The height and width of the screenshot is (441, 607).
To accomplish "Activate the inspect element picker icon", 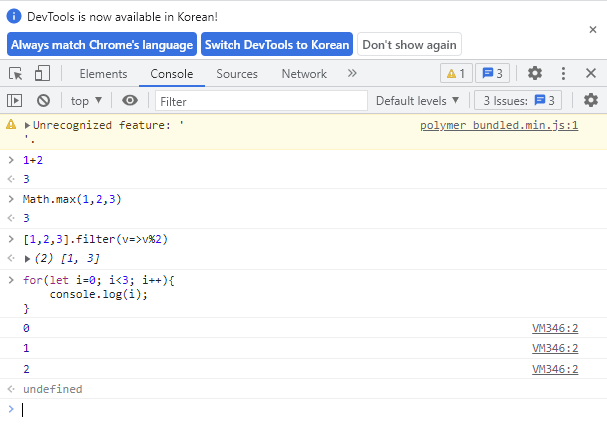I will point(15,74).
